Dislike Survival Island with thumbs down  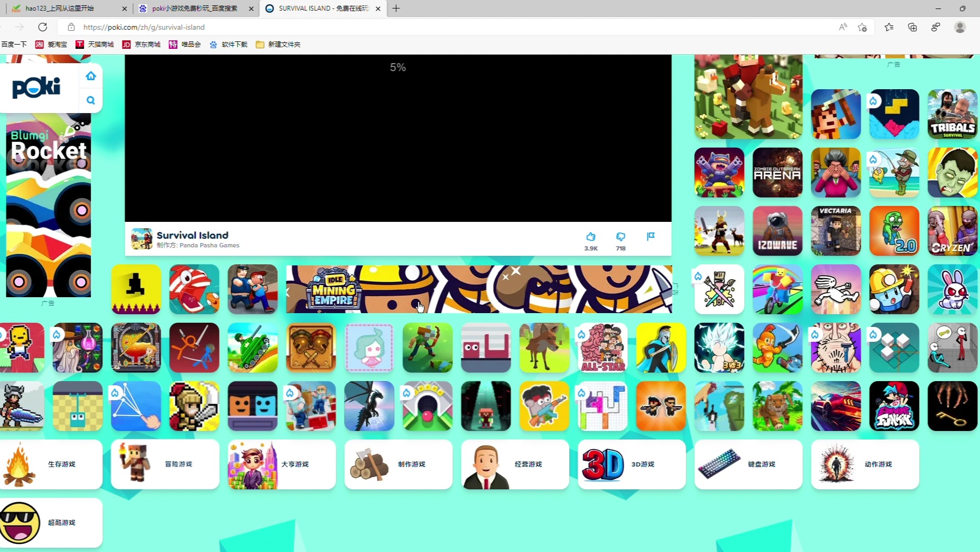[620, 237]
